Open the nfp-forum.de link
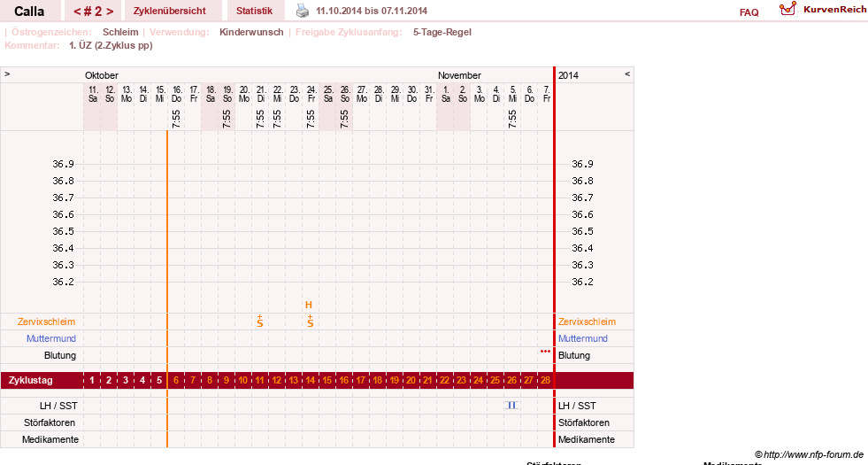Screen dimensions: 868x465 point(809,454)
